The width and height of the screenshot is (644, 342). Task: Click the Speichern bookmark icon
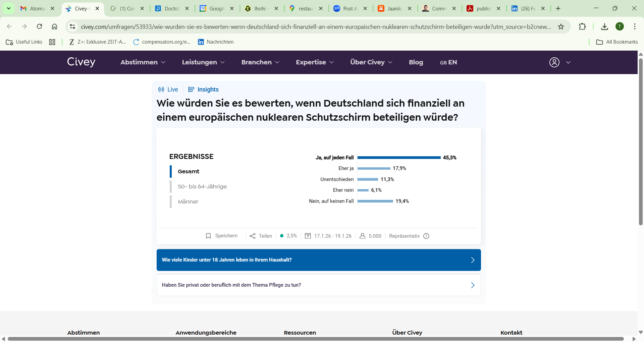point(208,236)
